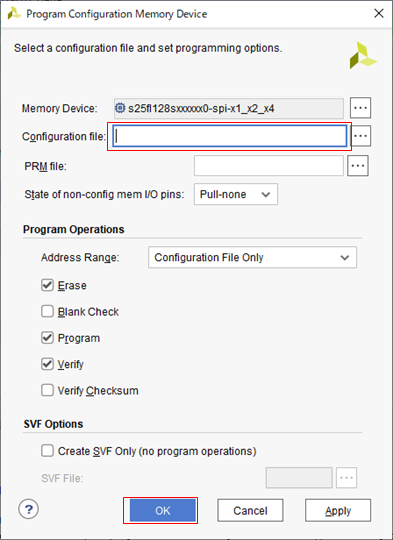393x540 pixels.
Task: Browse for a PRM file
Action: click(358, 166)
